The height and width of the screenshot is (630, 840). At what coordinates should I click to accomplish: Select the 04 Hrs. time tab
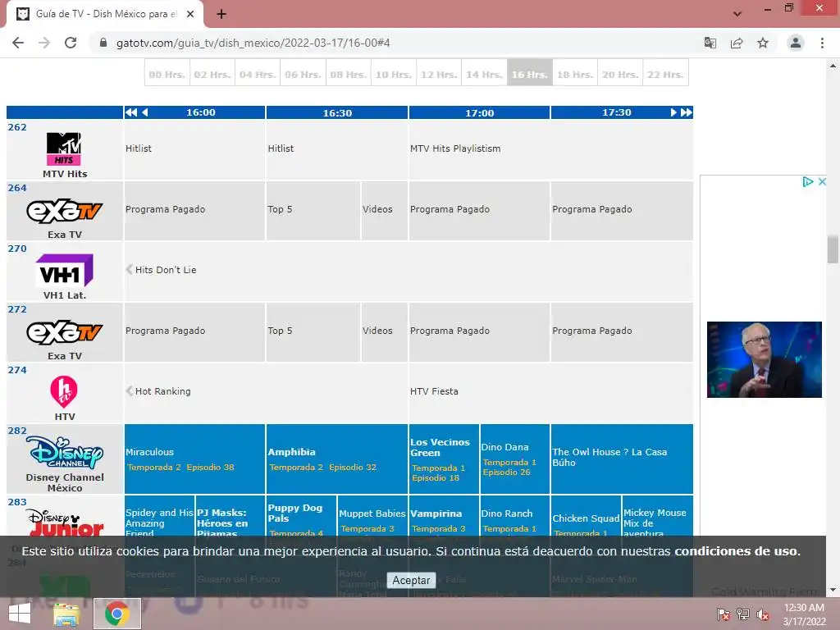point(258,74)
